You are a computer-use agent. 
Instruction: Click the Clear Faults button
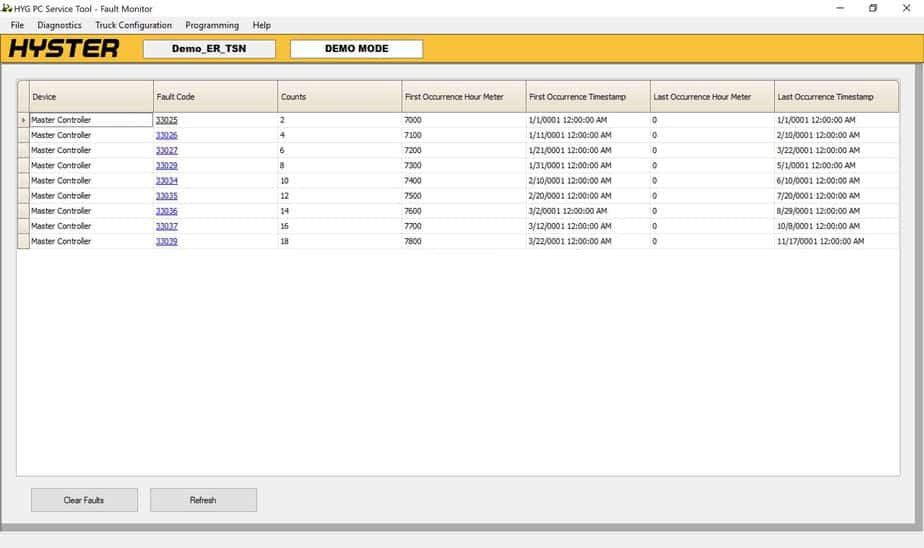click(84, 500)
